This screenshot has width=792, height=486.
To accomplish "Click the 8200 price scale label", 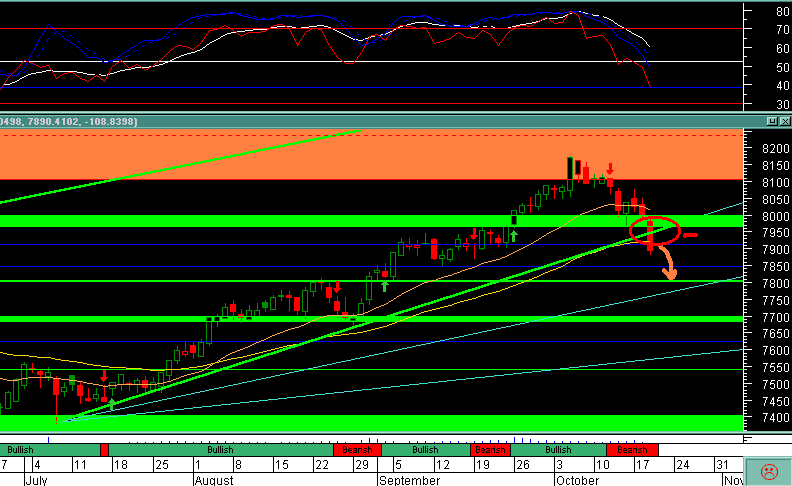I will (x=775, y=148).
